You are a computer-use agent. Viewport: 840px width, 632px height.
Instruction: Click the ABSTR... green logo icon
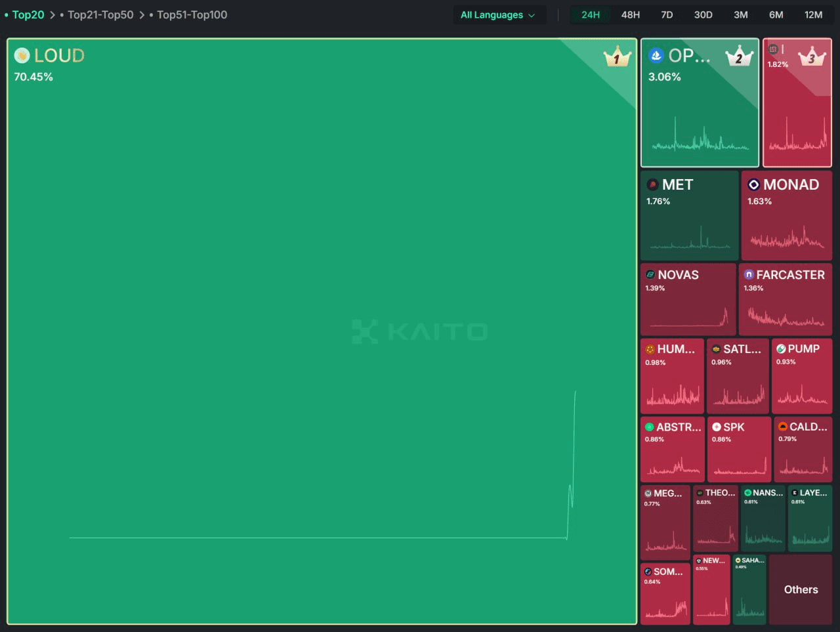pyautogui.click(x=649, y=427)
